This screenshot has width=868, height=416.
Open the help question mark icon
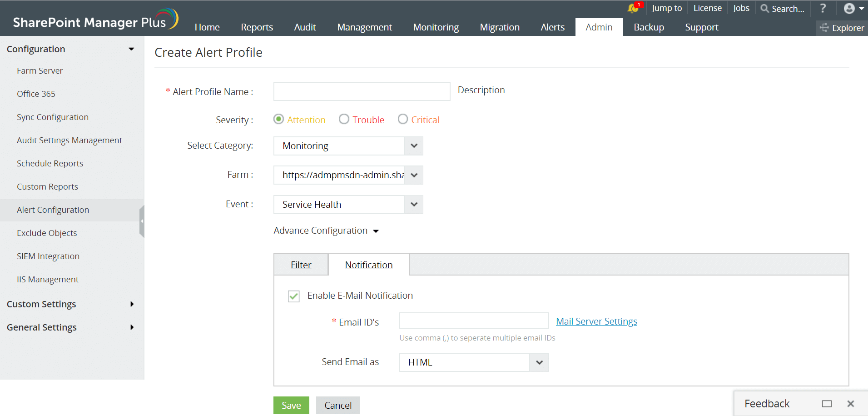pos(823,8)
